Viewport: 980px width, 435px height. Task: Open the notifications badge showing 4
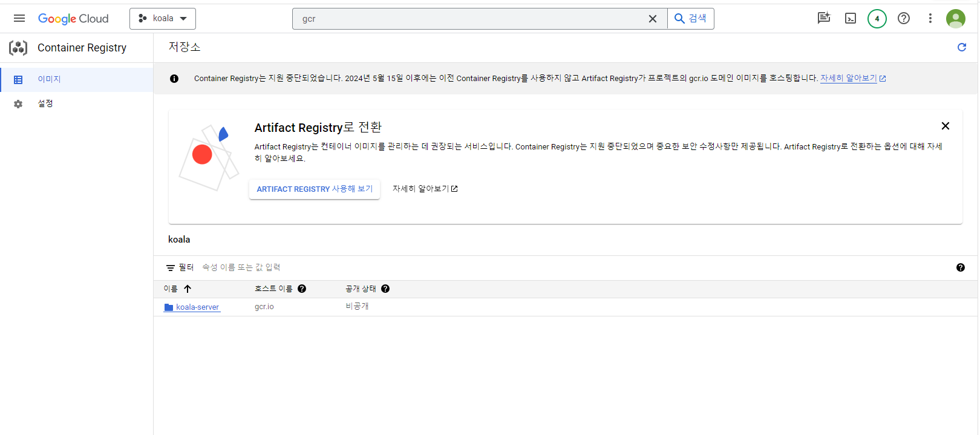pos(877,19)
